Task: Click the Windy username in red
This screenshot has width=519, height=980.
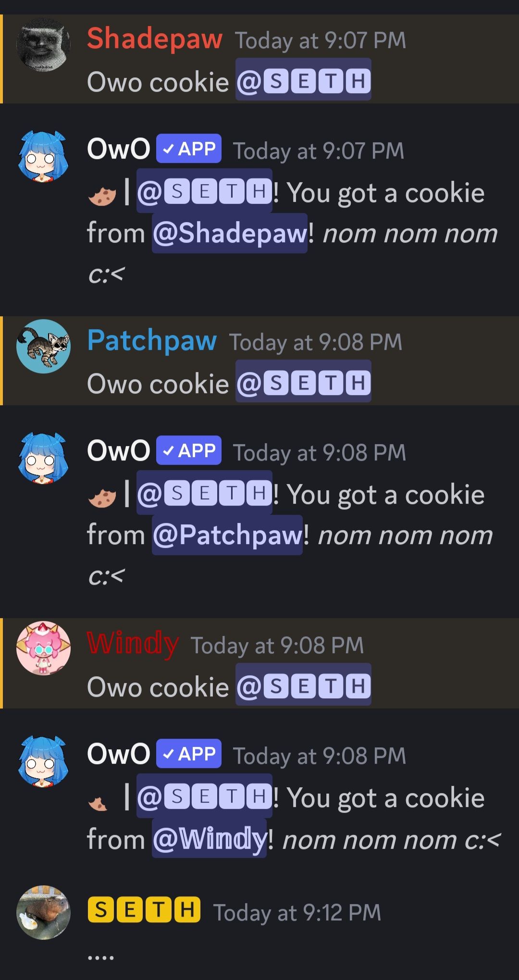Action: tap(133, 643)
